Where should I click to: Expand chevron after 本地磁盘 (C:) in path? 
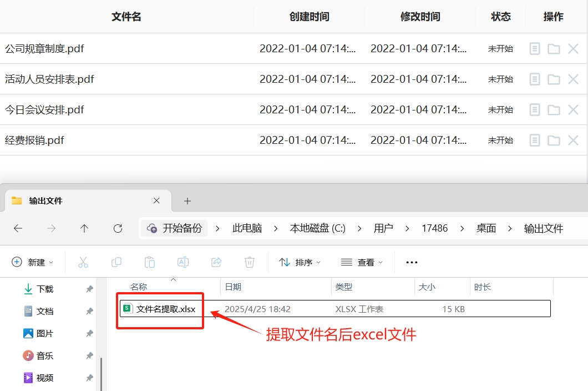tap(359, 228)
